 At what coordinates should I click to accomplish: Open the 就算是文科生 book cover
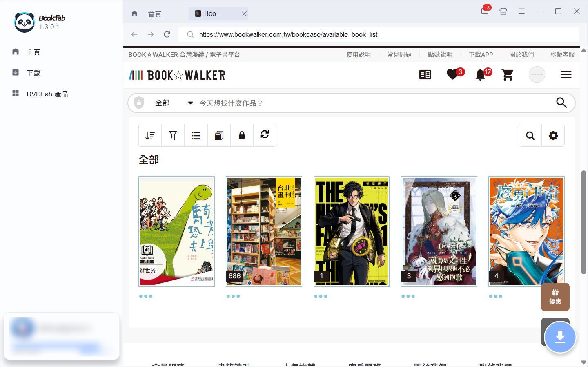point(439,231)
